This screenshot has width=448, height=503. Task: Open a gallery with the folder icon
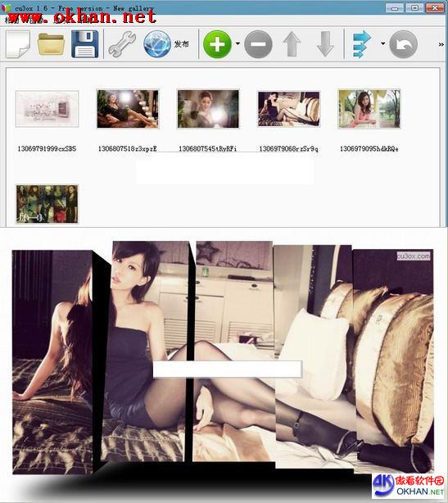pyautogui.click(x=51, y=44)
